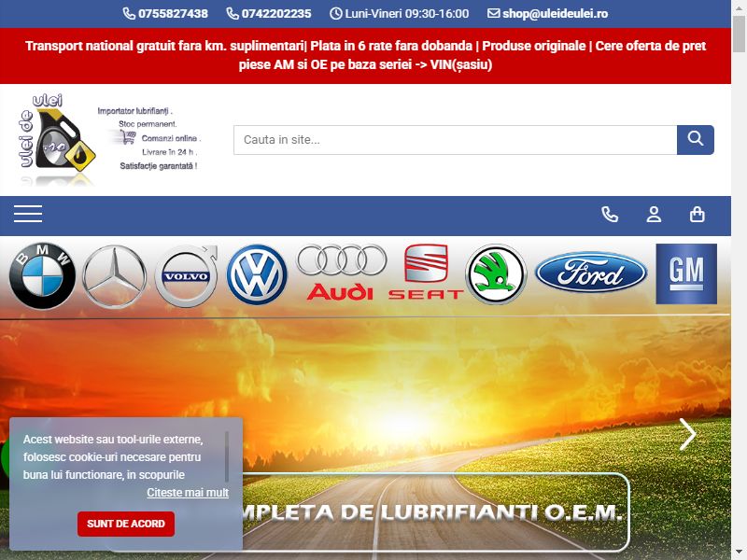The height and width of the screenshot is (560, 747).
Task: Select the Skoda brand logo
Action: click(496, 274)
